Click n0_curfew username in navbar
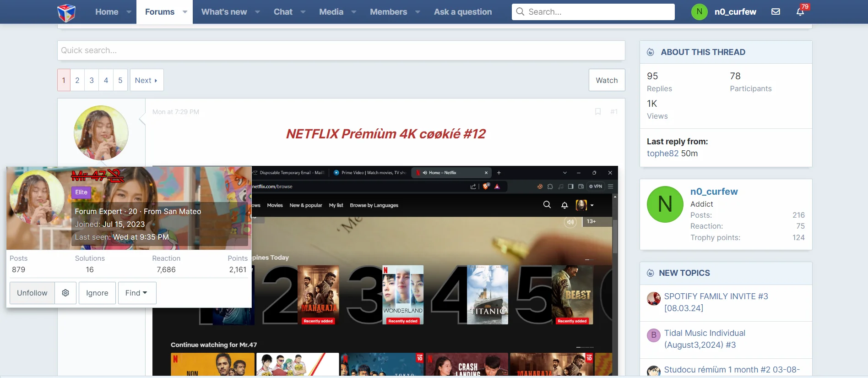 pyautogui.click(x=735, y=12)
